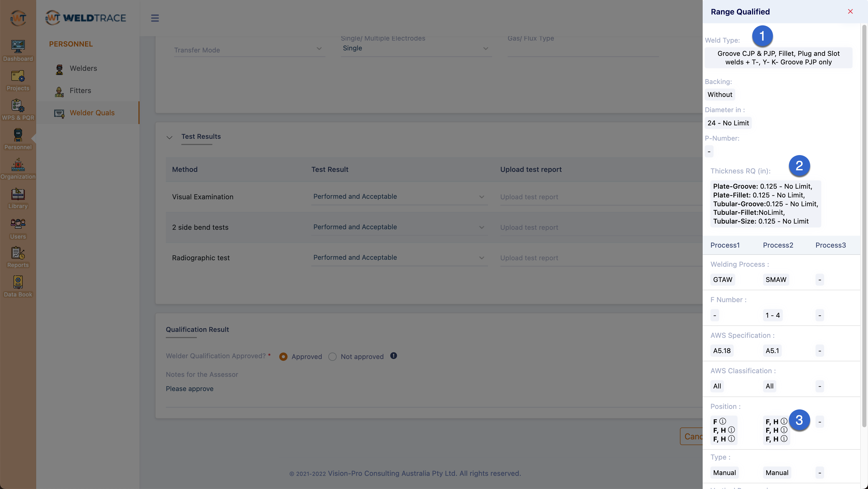Image resolution: width=868 pixels, height=489 pixels.
Task: Click Upload test report for Radiographic test
Action: click(601, 258)
